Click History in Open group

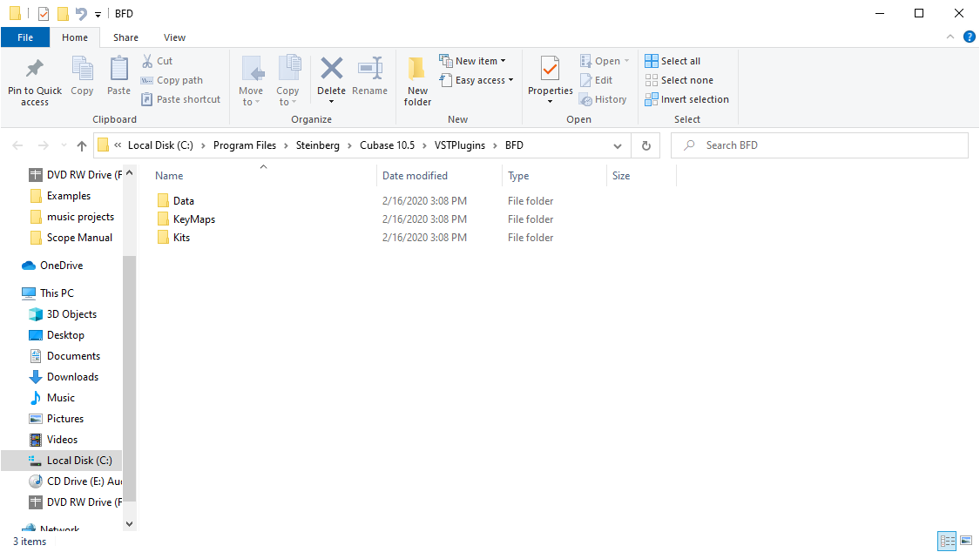click(x=603, y=99)
